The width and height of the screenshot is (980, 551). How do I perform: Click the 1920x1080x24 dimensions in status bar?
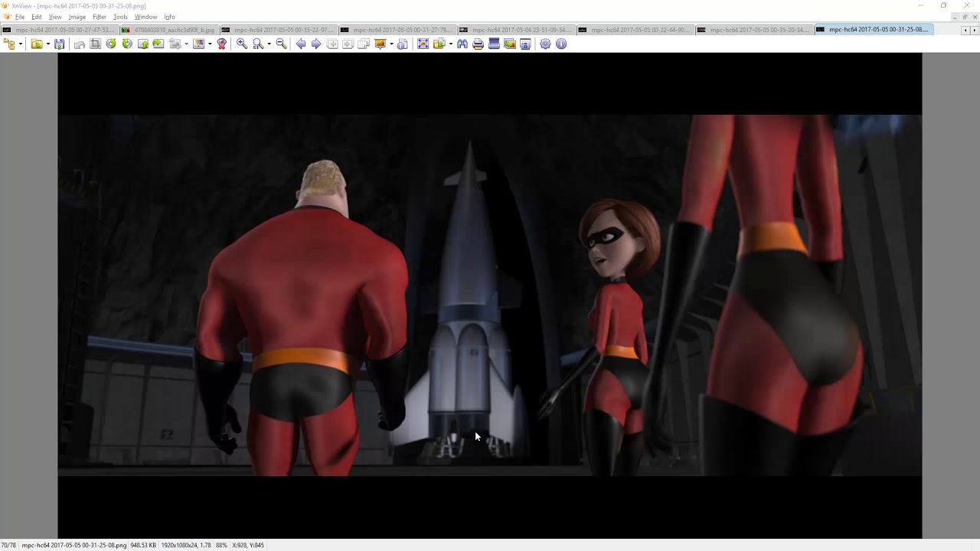point(186,545)
